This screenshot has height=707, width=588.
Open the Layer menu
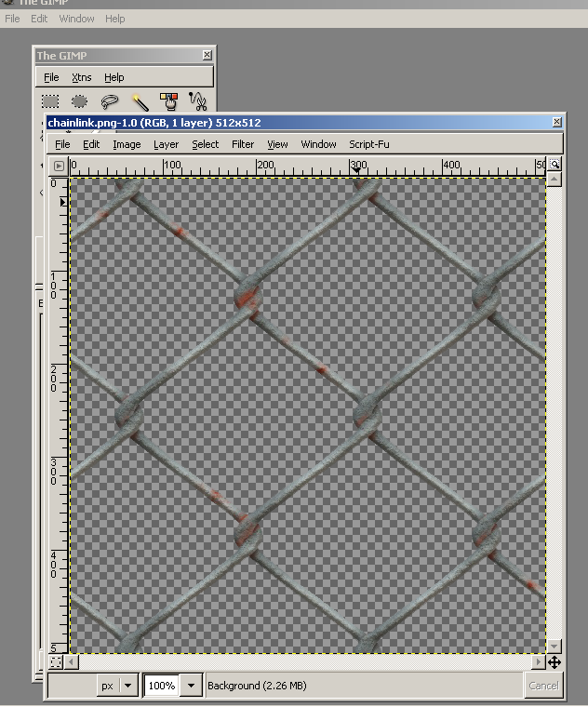coord(166,144)
